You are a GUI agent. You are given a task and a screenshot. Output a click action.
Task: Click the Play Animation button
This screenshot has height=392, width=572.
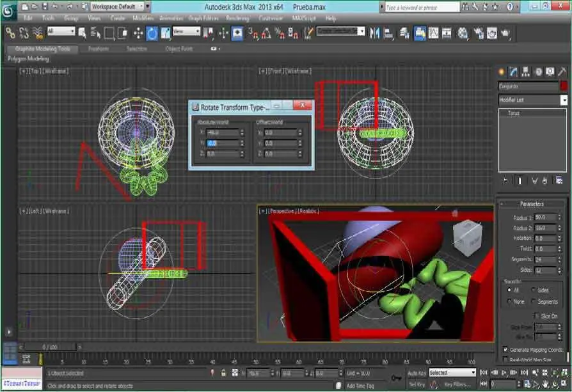click(x=504, y=373)
